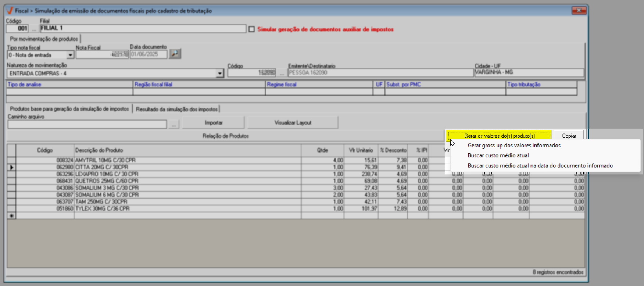Choose Buscar custo médio atual option
The image size is (644, 286).
(x=498, y=155)
